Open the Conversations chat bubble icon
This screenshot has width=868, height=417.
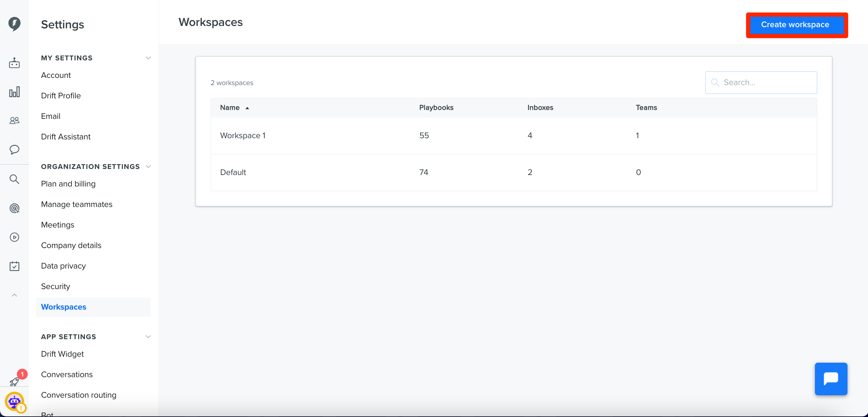point(14,149)
